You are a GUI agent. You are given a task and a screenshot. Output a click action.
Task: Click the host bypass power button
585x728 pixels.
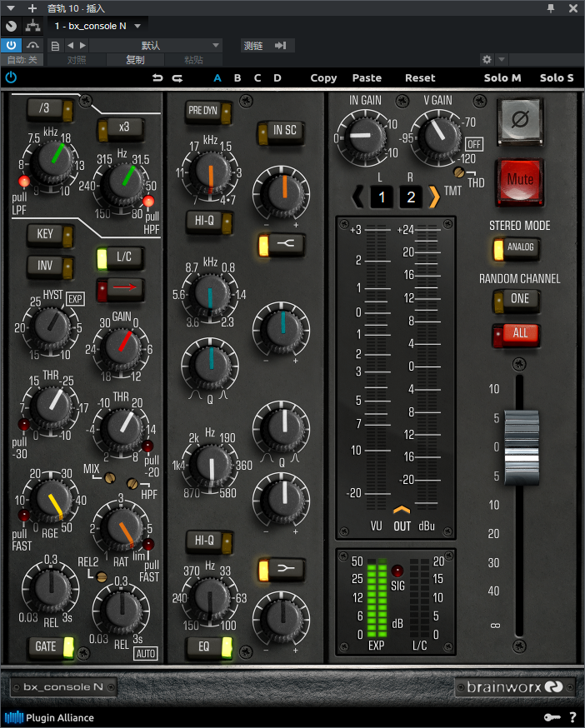[x=11, y=46]
